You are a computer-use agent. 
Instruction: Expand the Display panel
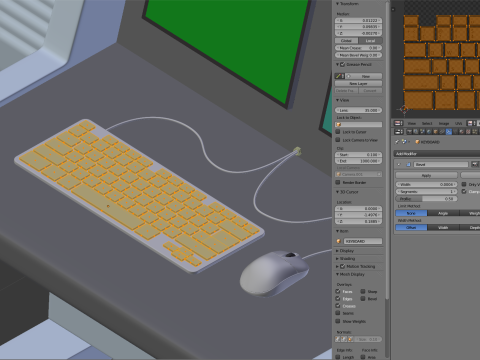click(337, 251)
